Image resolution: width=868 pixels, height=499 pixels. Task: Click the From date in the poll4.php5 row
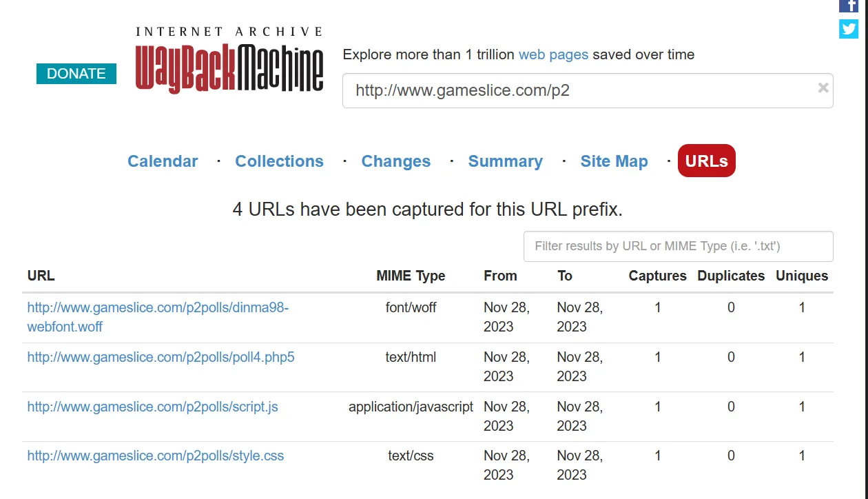[506, 367]
